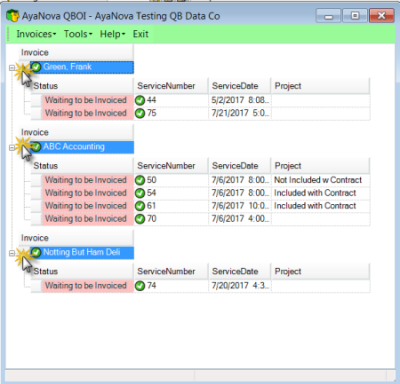Select the Green, Frank invoice row
The image size is (400, 384).
click(82, 67)
